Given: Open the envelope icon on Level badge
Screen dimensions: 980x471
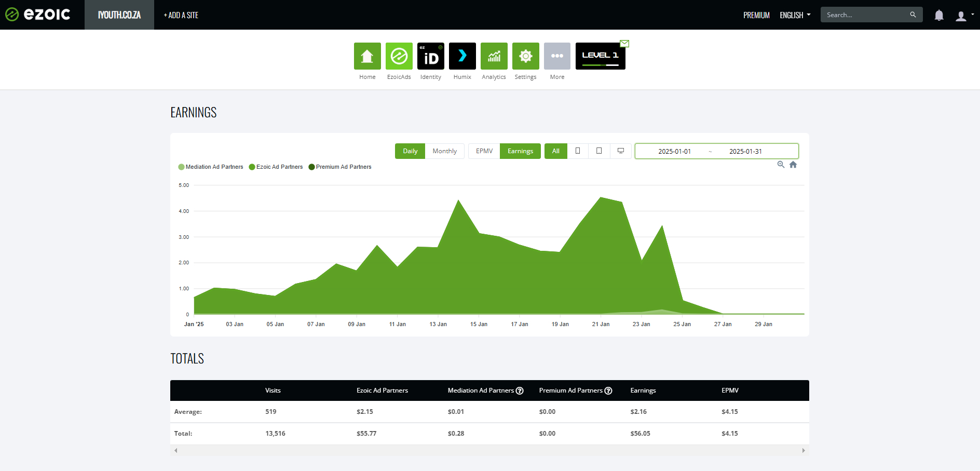Looking at the screenshot, I should [625, 44].
